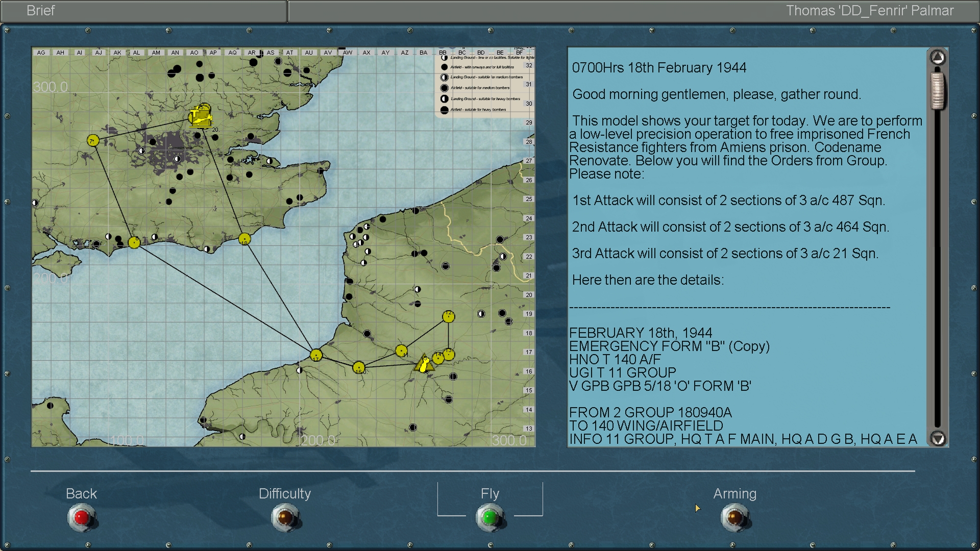Click the green Fly button
Viewport: 980px width, 551px height.
pos(489,517)
